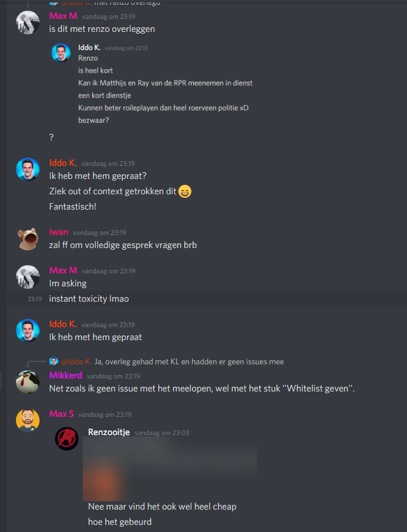Click Iddo K.'s avatar in the quoted Renzo message
407x532 pixels.
(61, 53)
